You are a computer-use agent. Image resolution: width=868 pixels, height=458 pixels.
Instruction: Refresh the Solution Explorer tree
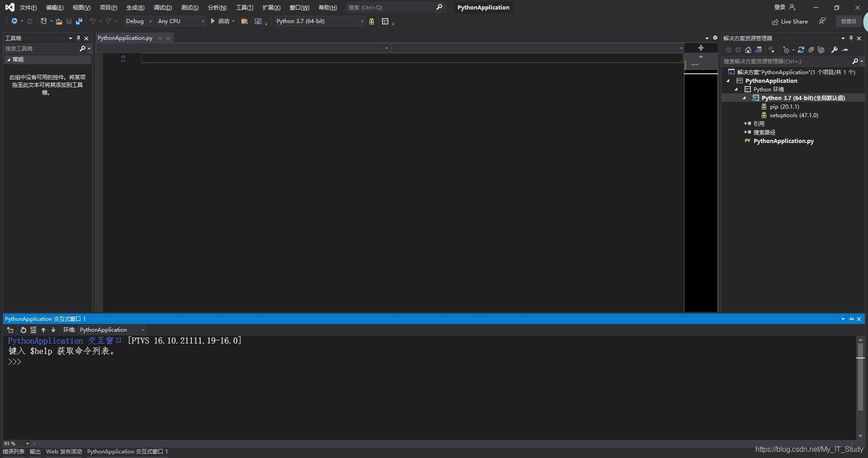[801, 50]
